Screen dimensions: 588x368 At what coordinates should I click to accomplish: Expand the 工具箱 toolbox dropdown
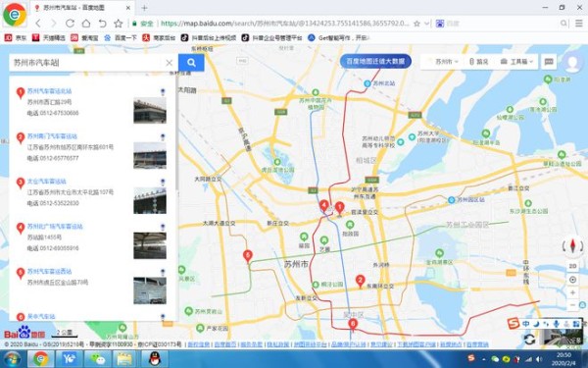pyautogui.click(x=516, y=62)
